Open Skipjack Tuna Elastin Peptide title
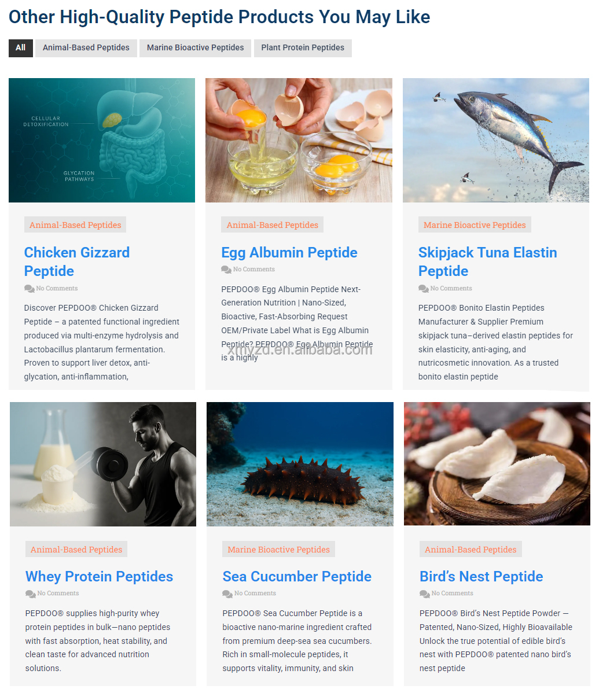Image resolution: width=599 pixels, height=700 pixels. (x=488, y=262)
